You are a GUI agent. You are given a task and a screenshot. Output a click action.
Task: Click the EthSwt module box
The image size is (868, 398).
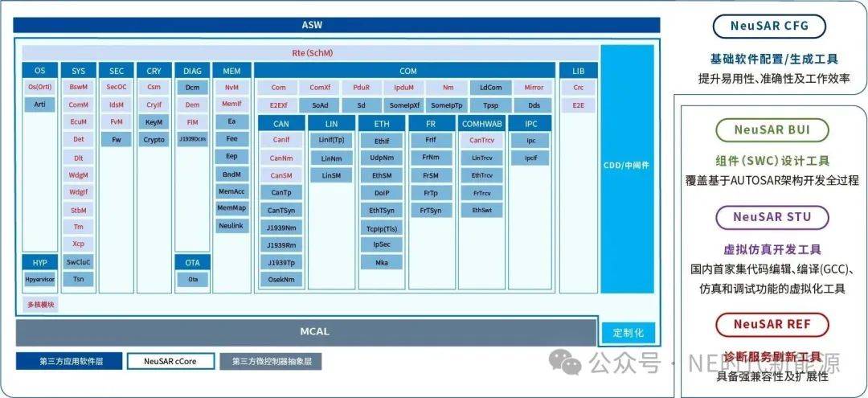(x=481, y=211)
